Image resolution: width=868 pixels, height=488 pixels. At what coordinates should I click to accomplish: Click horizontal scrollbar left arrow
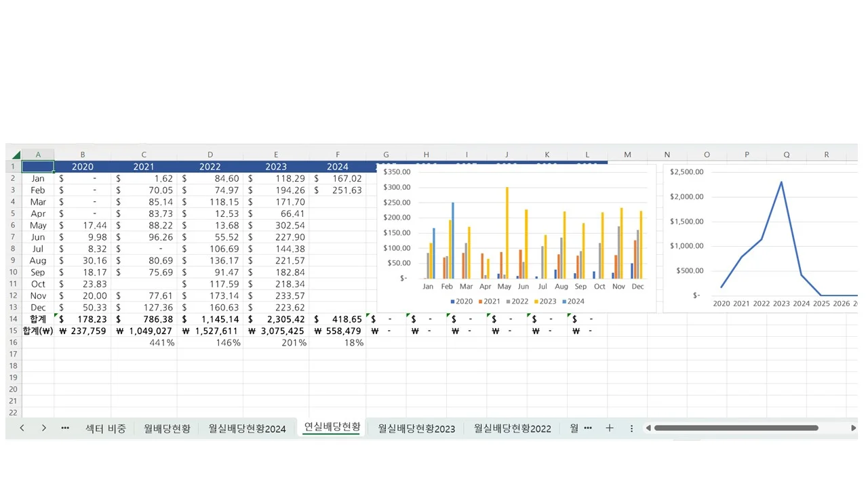(x=649, y=428)
